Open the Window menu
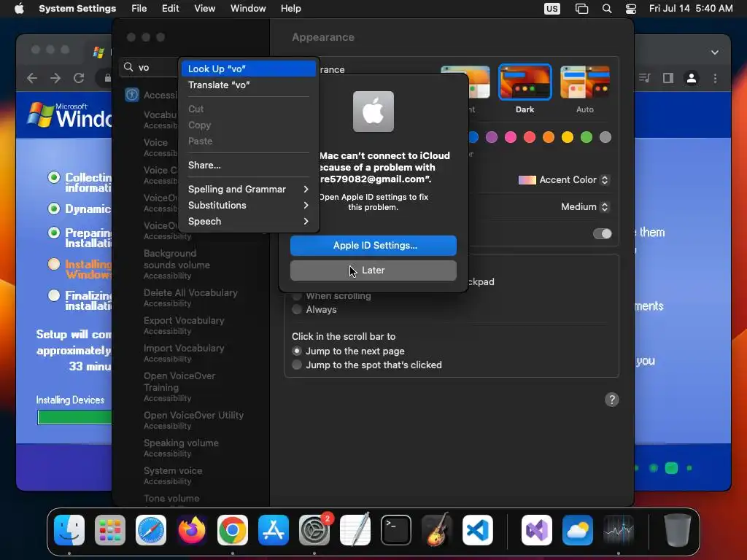Image resolution: width=747 pixels, height=560 pixels. 248,9
